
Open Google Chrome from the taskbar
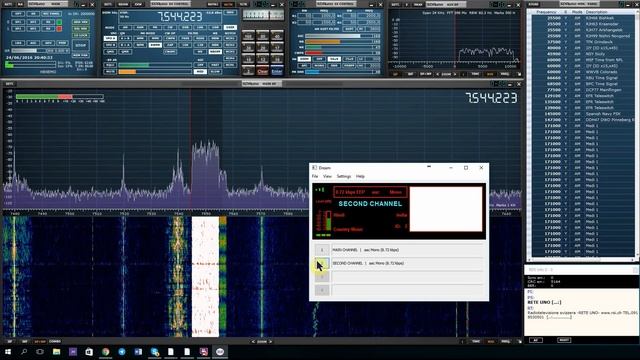(x=105, y=351)
